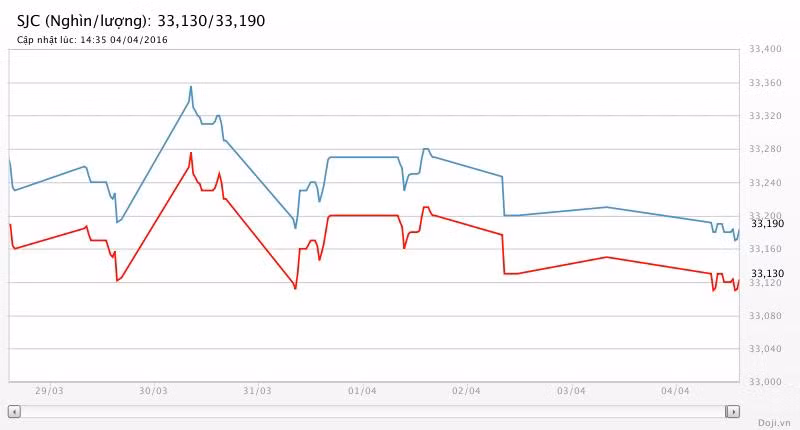
Task: Click the scrollbar right arrow button
Action: click(733, 411)
